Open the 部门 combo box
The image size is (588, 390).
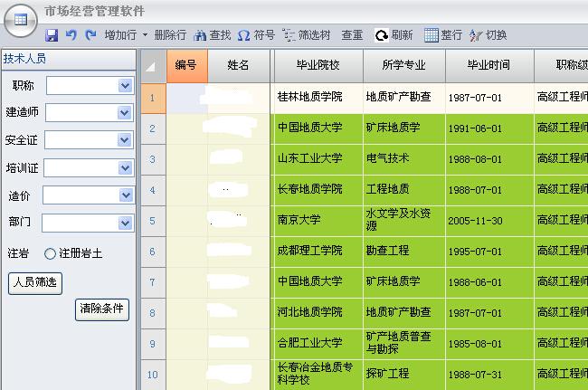click(x=125, y=223)
